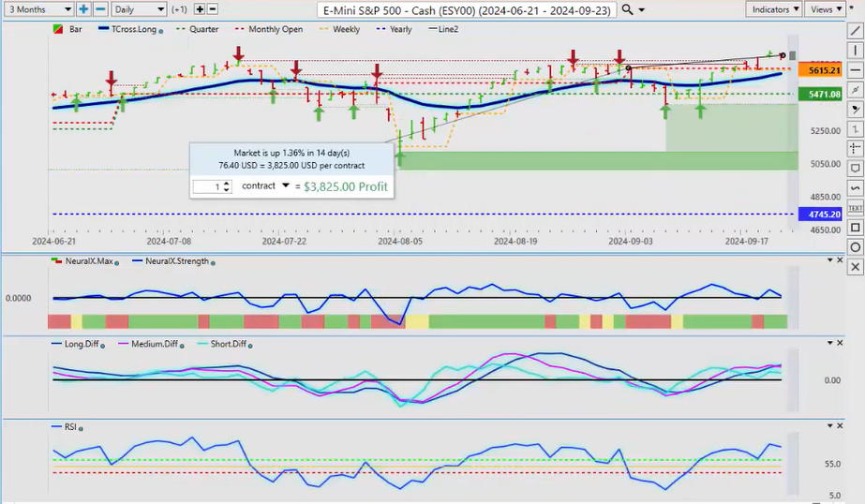This screenshot has width=865, height=504.
Task: Select the freehand curve tool
Action: (855, 188)
